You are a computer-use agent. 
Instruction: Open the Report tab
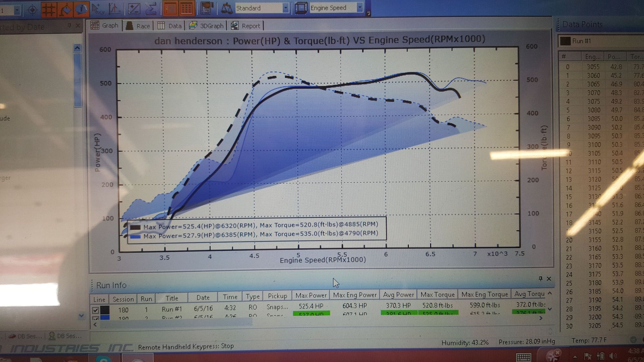tap(246, 26)
